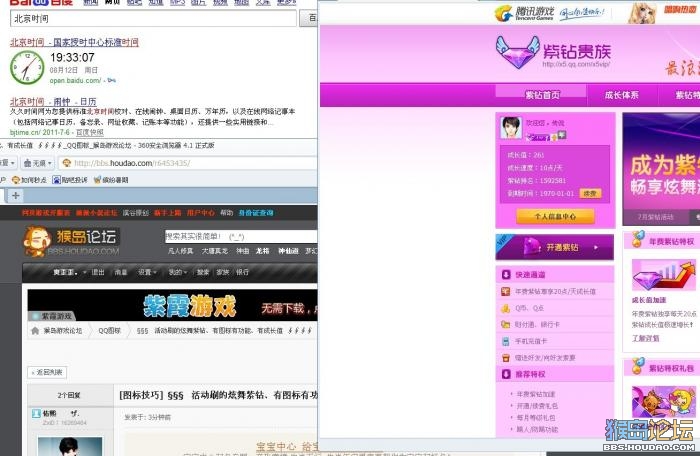The width and height of the screenshot is (700, 456).
Task: Click the 每月等级礼包 list link
Action: tap(536, 418)
